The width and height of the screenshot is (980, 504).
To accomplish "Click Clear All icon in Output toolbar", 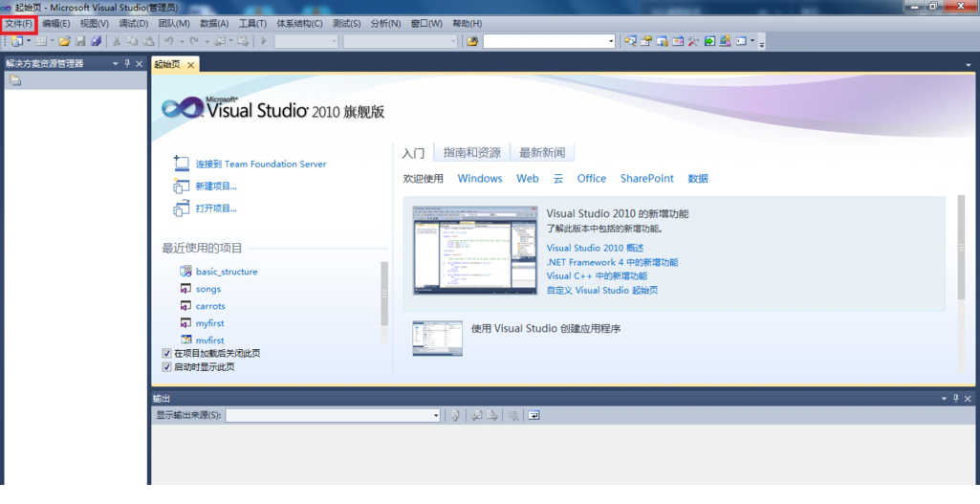I will (513, 415).
